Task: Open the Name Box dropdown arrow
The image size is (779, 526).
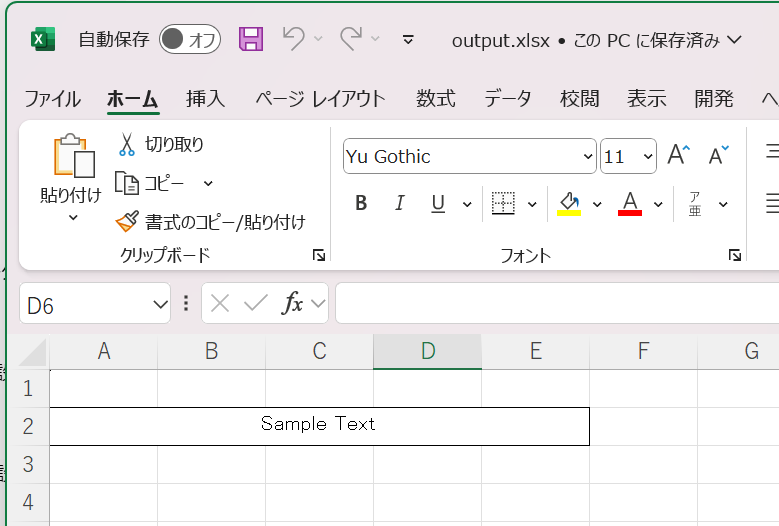Action: 160,304
